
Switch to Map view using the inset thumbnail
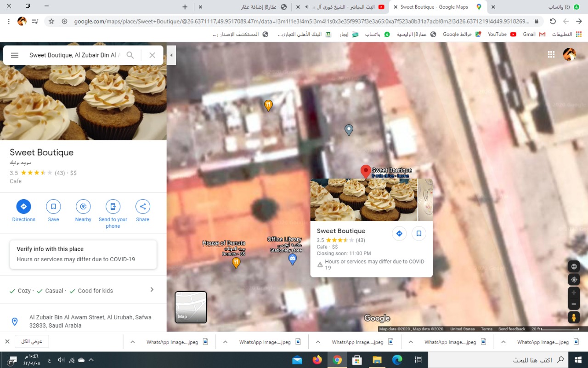tap(191, 307)
